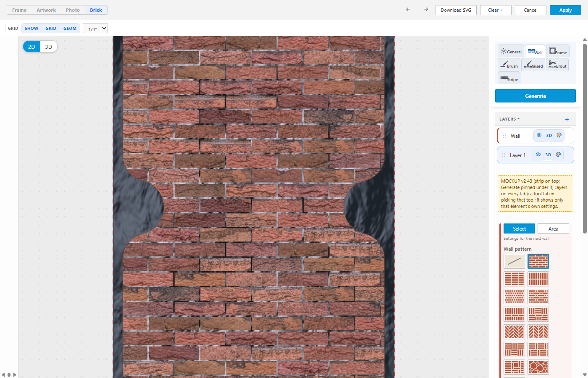Select the Frame tool tab
Viewport: 588px width, 378px height.
tap(558, 51)
